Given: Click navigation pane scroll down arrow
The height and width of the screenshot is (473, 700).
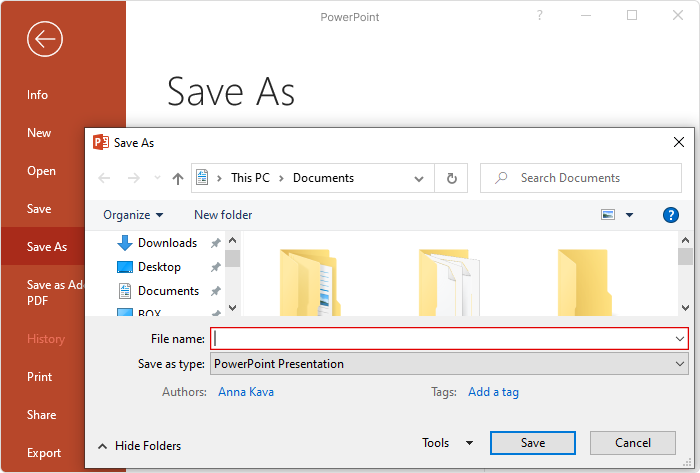Looking at the screenshot, I should point(232,307).
